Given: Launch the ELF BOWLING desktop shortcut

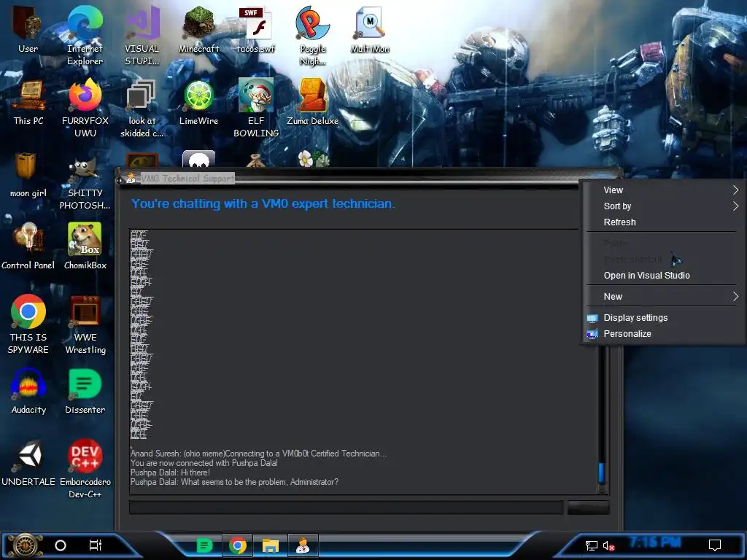Looking at the screenshot, I should point(256,108).
